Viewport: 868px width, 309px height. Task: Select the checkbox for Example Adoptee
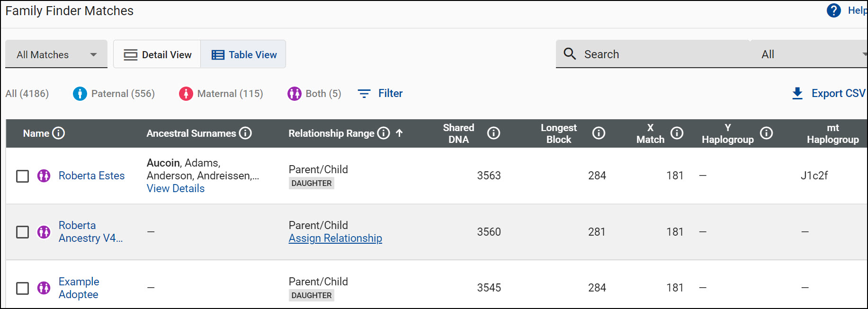22,288
